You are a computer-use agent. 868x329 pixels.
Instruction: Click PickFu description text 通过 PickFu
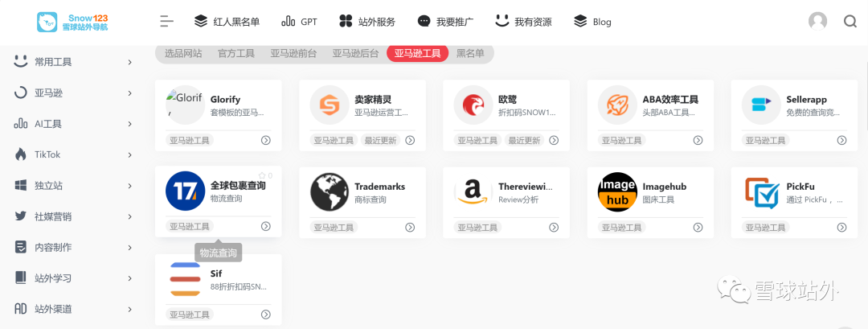point(815,200)
